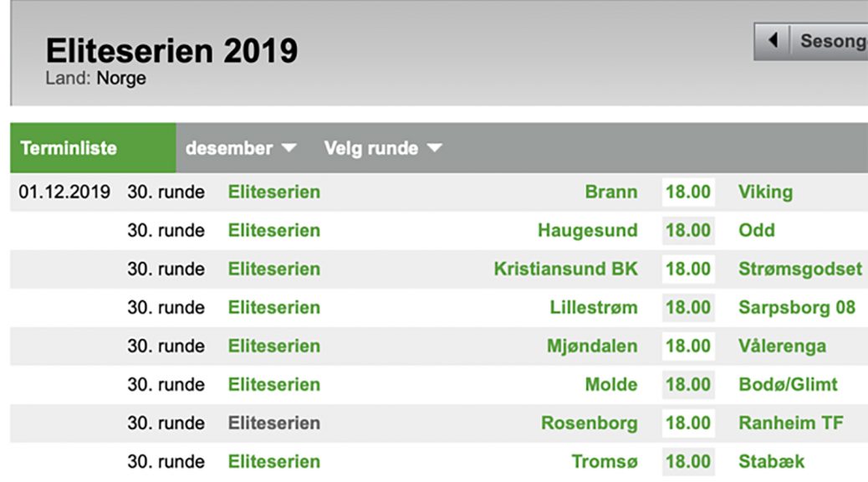The height and width of the screenshot is (482, 868).
Task: Open the Brann team page
Action: click(610, 192)
